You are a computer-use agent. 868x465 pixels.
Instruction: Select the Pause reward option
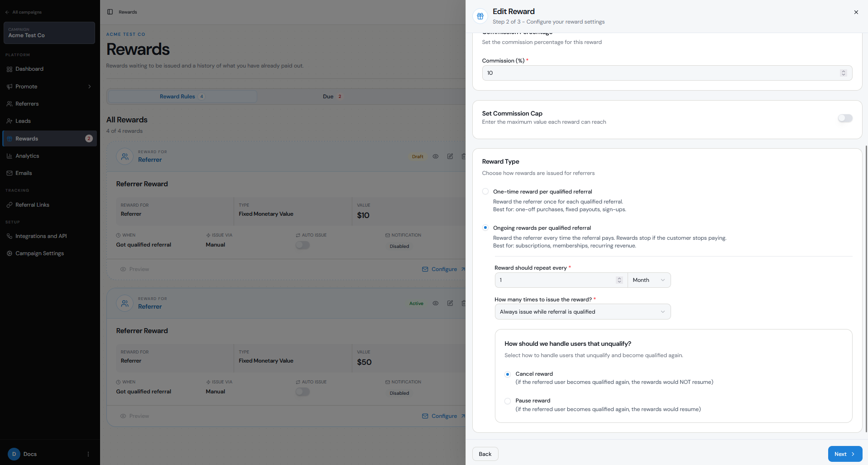pyautogui.click(x=508, y=401)
